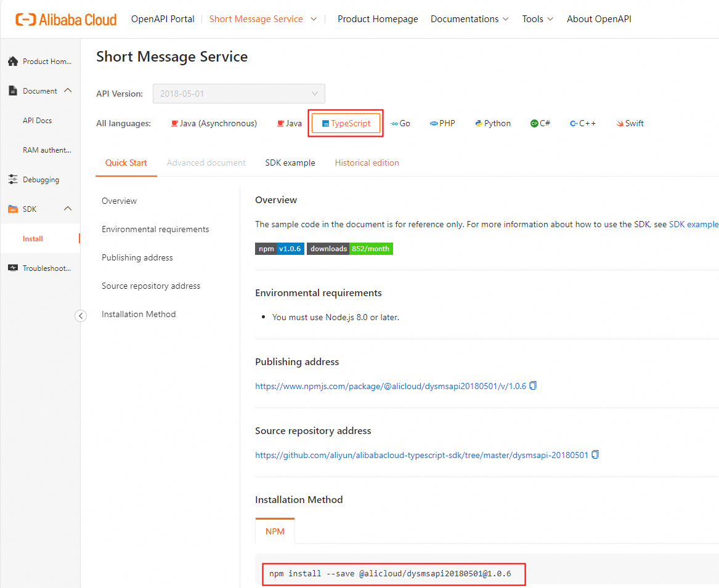The image size is (719, 588).
Task: Switch to the Historical edition tab
Action: click(367, 163)
